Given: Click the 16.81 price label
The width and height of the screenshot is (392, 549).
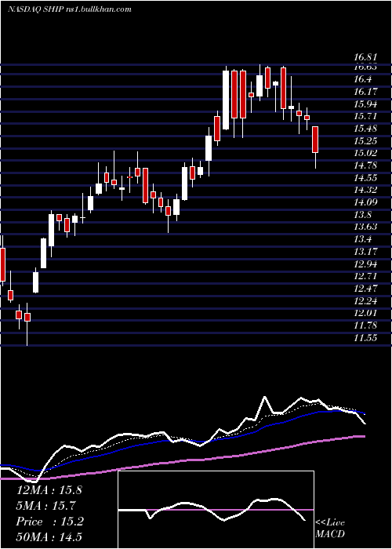Looking at the screenshot, I should (365, 57).
